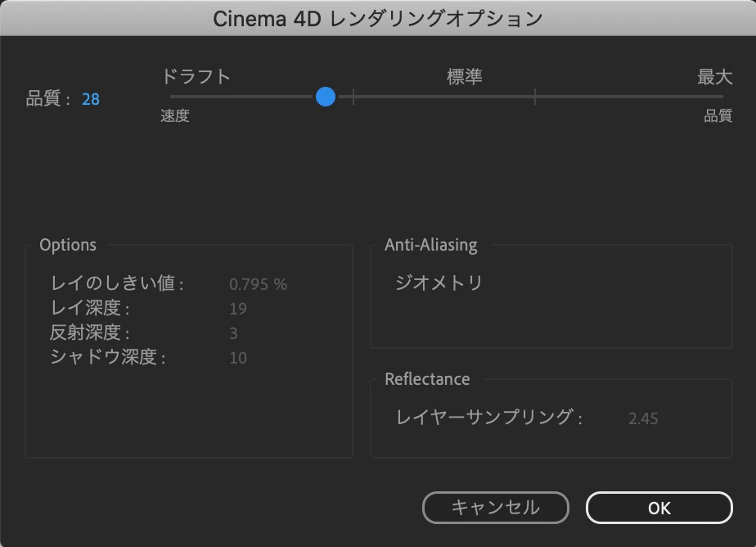Click the ドラフト label above slider
Screen dimensions: 756x547
tap(196, 77)
